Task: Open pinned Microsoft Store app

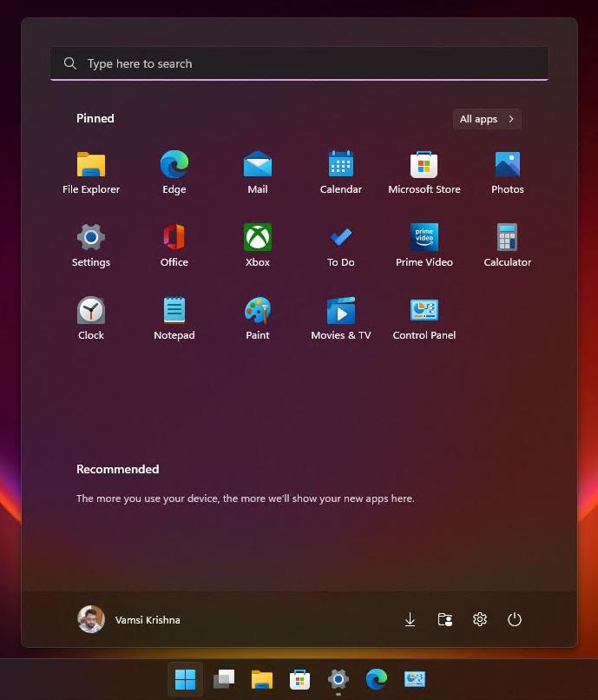Action: click(x=424, y=173)
